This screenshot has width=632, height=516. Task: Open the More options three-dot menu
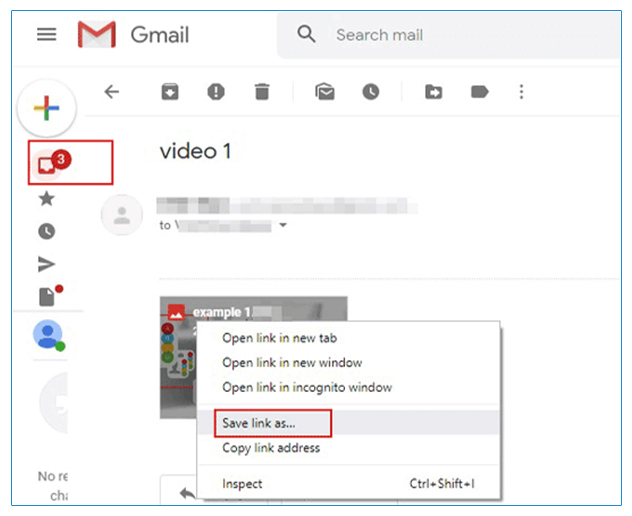[x=520, y=92]
